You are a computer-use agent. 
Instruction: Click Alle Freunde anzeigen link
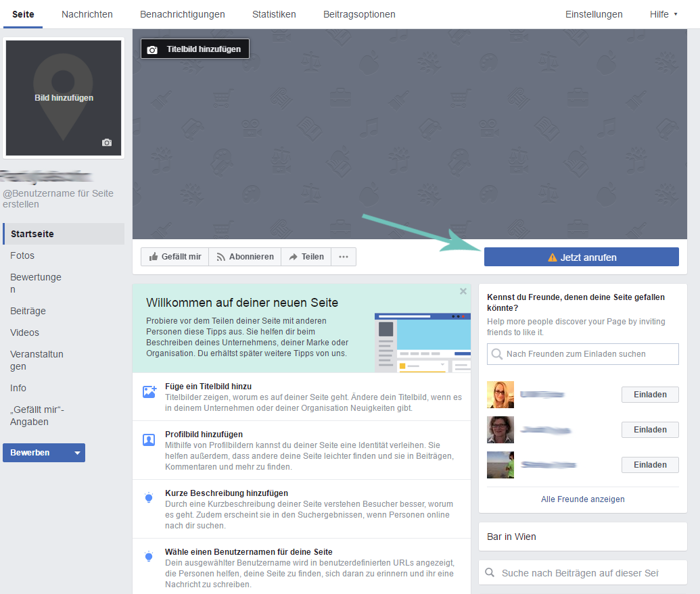(582, 499)
